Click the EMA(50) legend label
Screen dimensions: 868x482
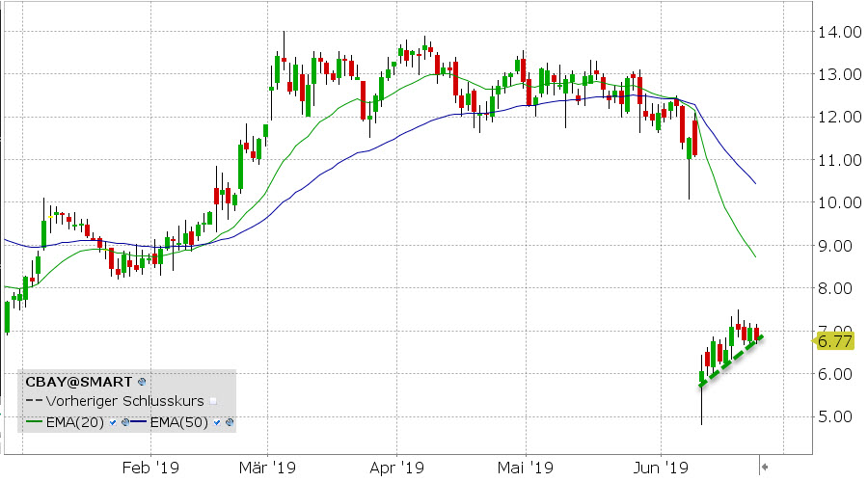pos(178,422)
